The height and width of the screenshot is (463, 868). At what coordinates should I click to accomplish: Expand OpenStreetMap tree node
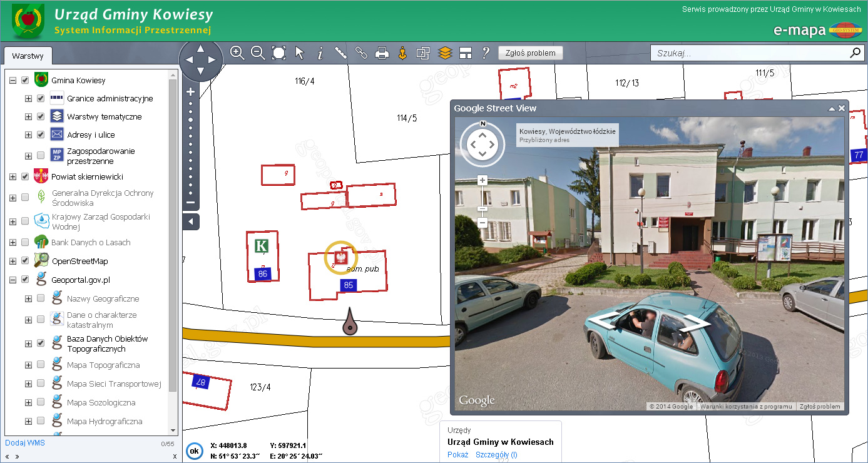[13, 261]
